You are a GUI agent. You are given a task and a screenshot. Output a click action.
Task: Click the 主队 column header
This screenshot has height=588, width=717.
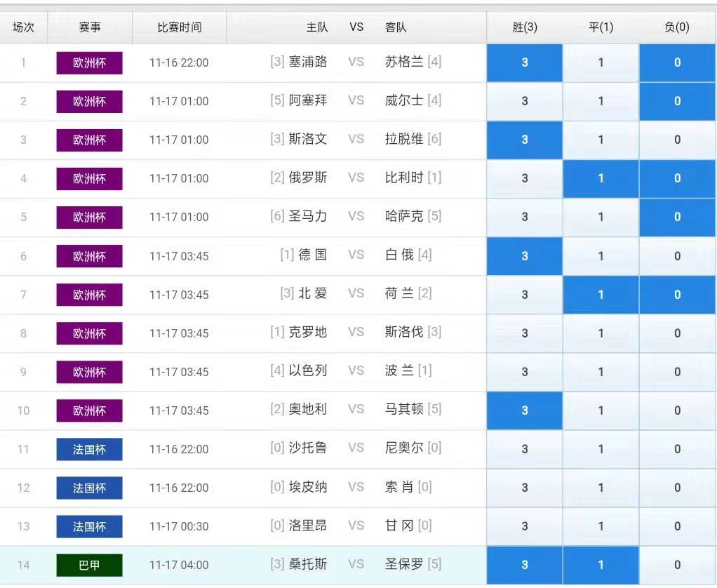pos(317,27)
